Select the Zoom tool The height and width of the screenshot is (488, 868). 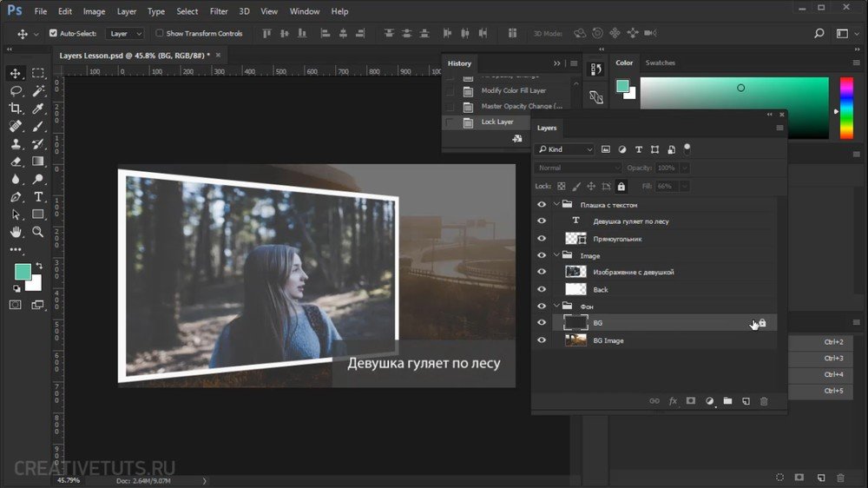[38, 232]
